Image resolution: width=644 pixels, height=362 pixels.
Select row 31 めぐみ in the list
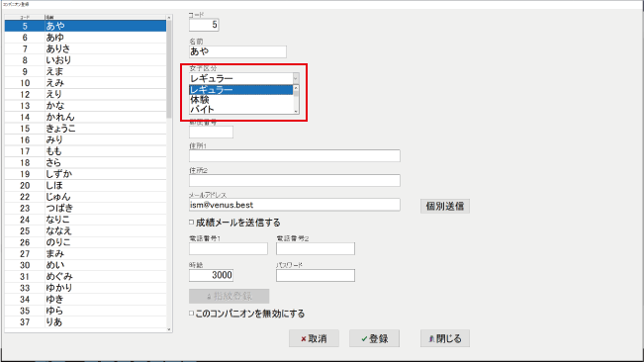pyautogui.click(x=85, y=277)
